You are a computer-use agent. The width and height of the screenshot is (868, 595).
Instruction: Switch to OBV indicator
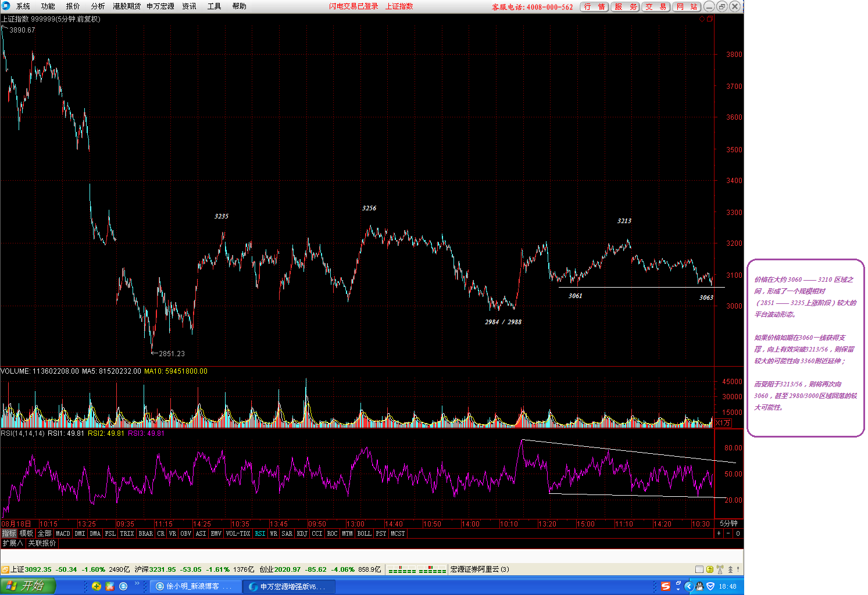pos(186,533)
